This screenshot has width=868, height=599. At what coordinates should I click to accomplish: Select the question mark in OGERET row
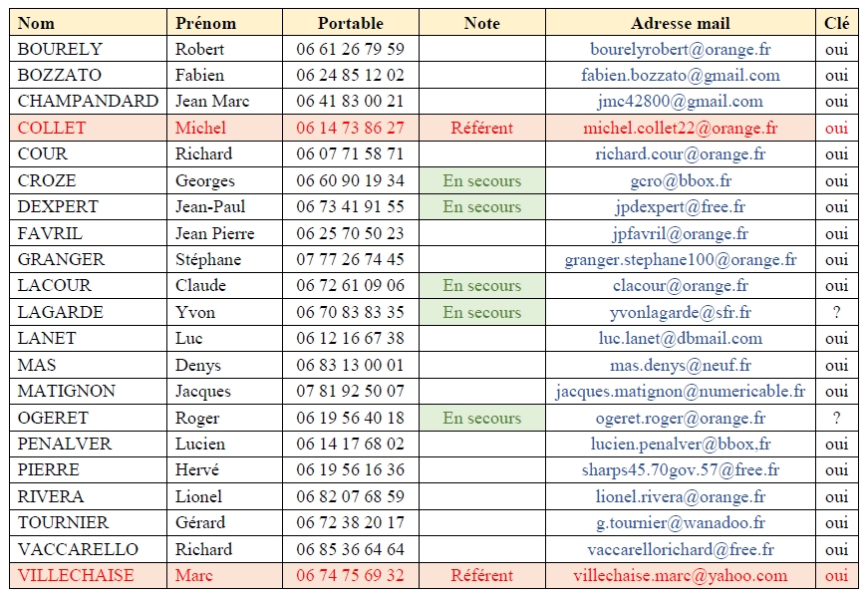(x=836, y=418)
